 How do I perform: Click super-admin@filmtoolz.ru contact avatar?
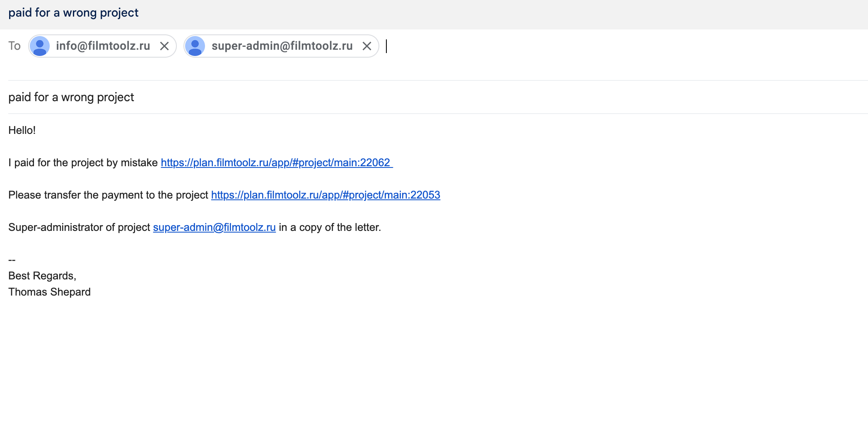[195, 46]
